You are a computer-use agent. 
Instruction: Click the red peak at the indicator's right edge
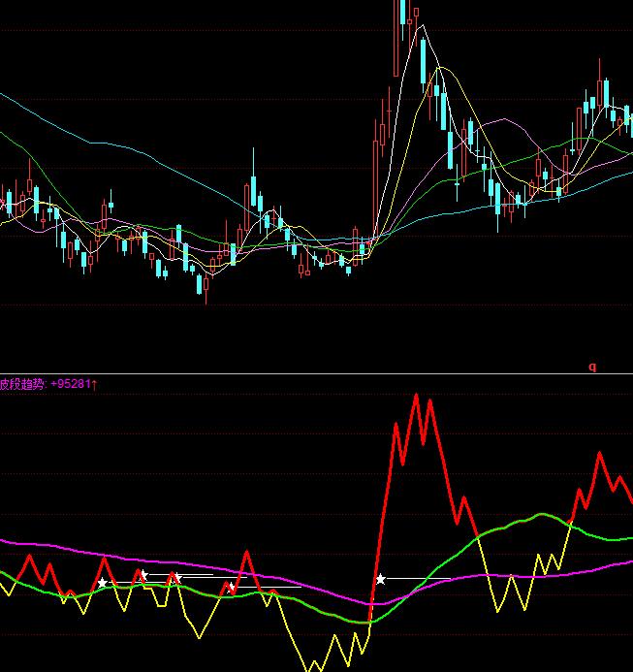point(600,454)
